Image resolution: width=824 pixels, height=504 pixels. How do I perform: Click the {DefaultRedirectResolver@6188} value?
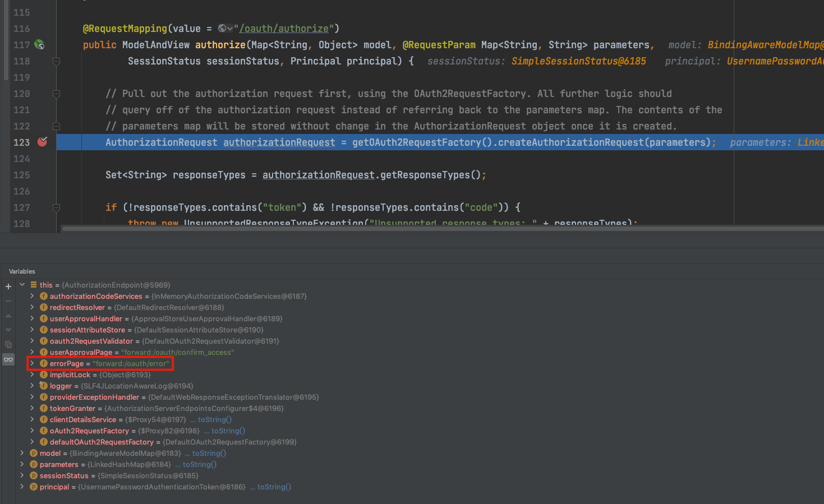(x=169, y=307)
